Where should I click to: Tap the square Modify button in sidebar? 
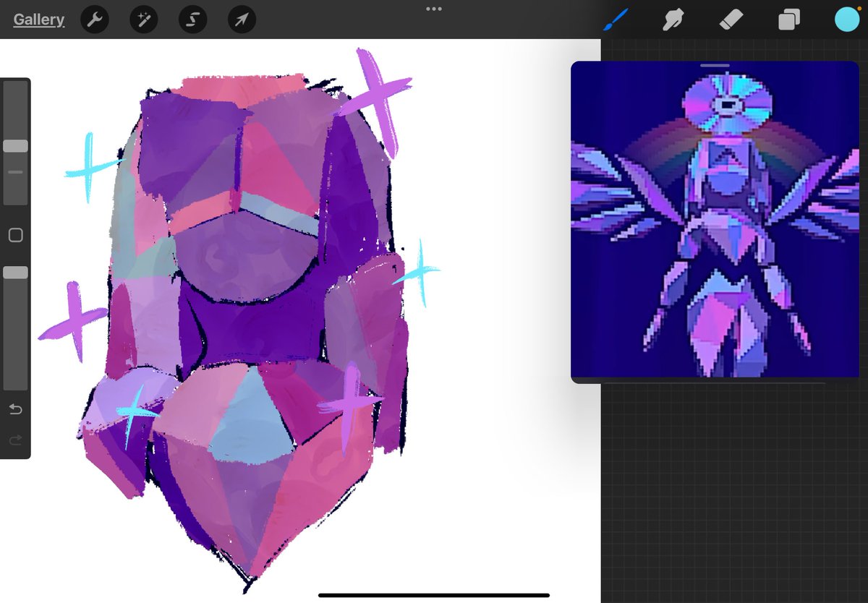pos(15,235)
